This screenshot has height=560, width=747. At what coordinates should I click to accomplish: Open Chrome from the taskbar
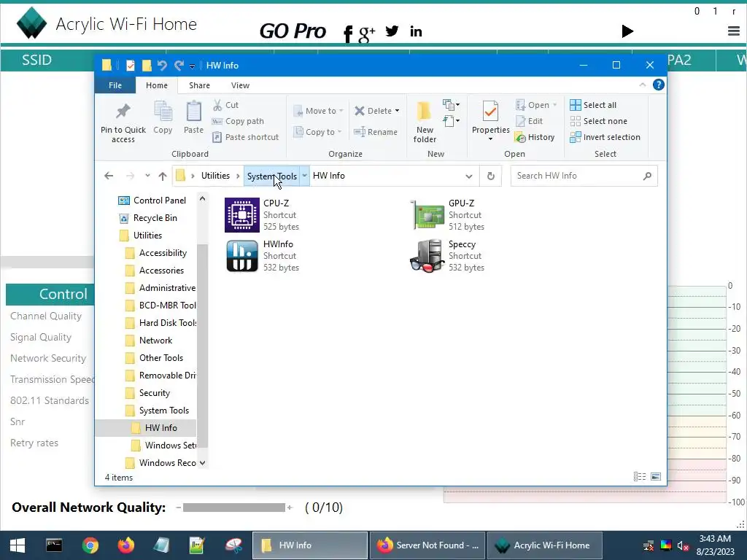tap(90, 545)
